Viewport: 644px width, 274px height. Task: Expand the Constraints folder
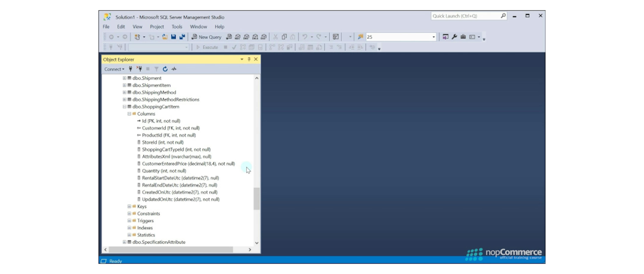pos(129,214)
